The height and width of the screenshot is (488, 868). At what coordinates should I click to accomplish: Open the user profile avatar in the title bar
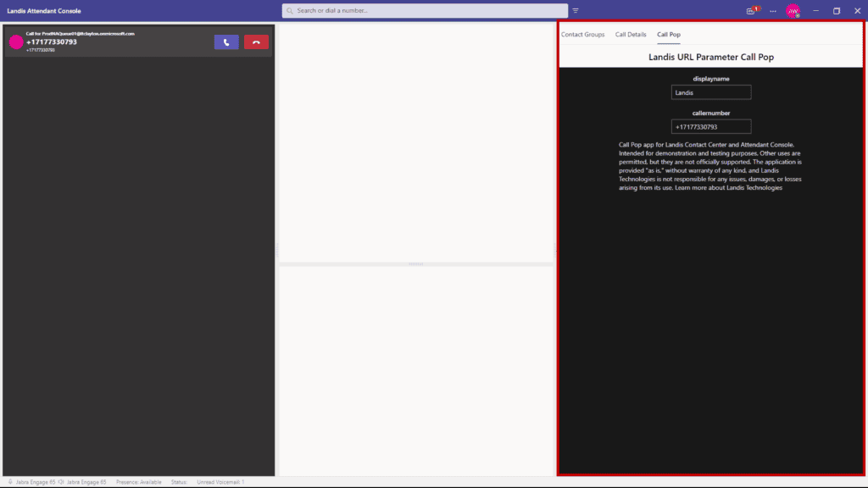793,11
